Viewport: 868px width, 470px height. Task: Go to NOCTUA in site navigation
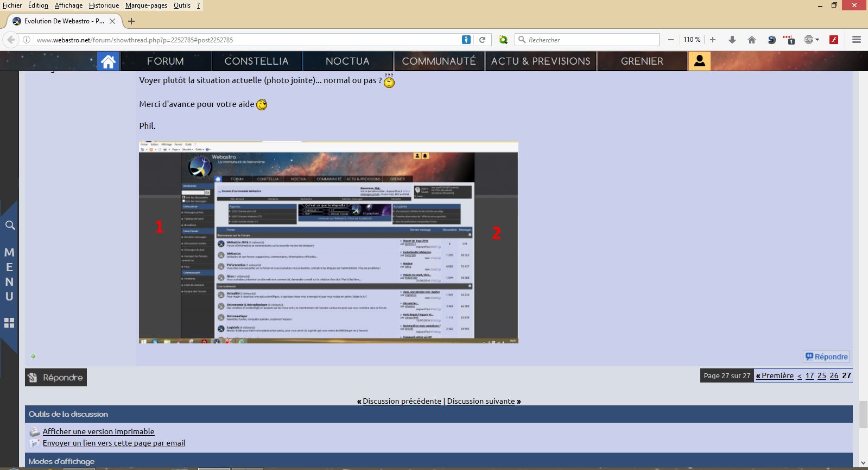[x=347, y=61]
